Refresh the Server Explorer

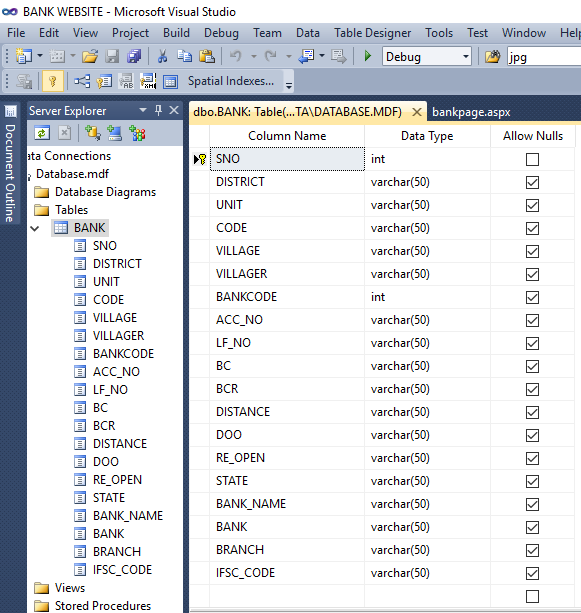point(42,133)
